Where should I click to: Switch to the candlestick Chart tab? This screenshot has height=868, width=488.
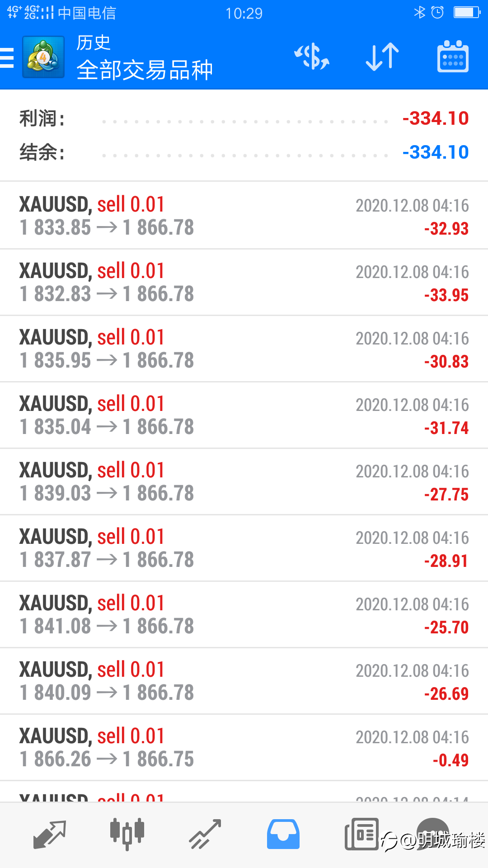click(127, 835)
